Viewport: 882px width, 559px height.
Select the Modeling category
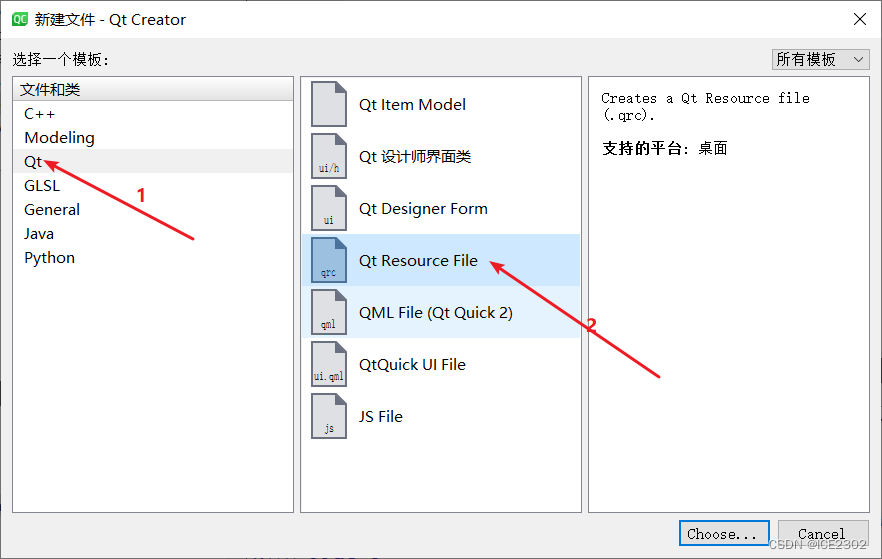pos(153,138)
